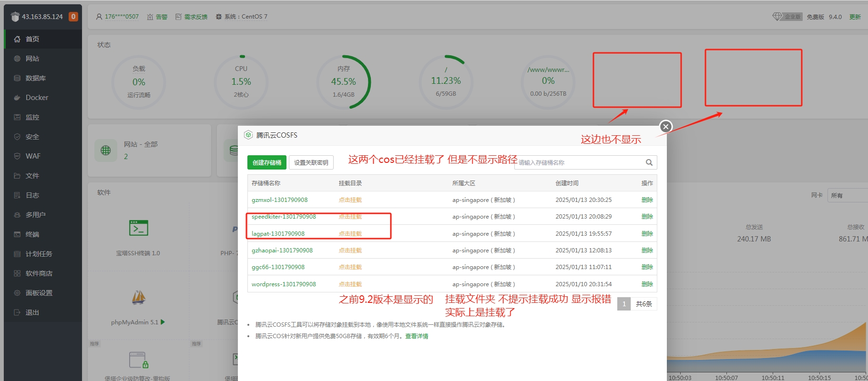Open 宝塔SSH终端 1.0 icon
The image size is (868, 381).
pyautogui.click(x=139, y=228)
